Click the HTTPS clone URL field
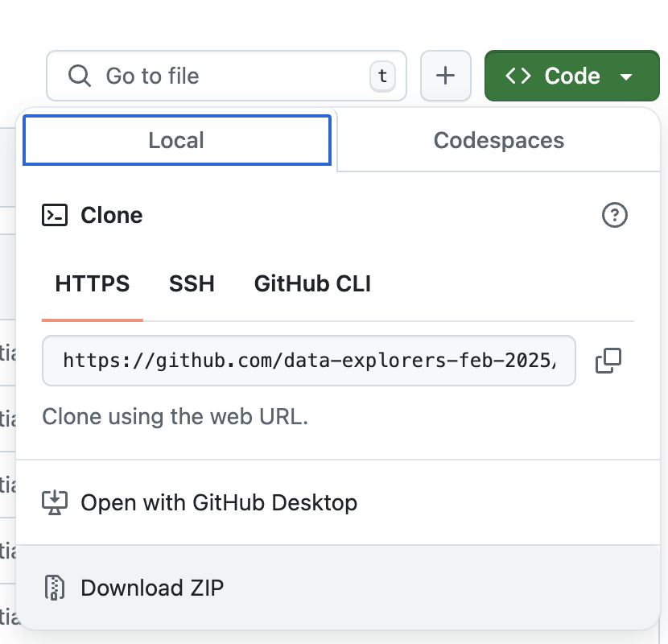668x644 pixels. [x=309, y=361]
